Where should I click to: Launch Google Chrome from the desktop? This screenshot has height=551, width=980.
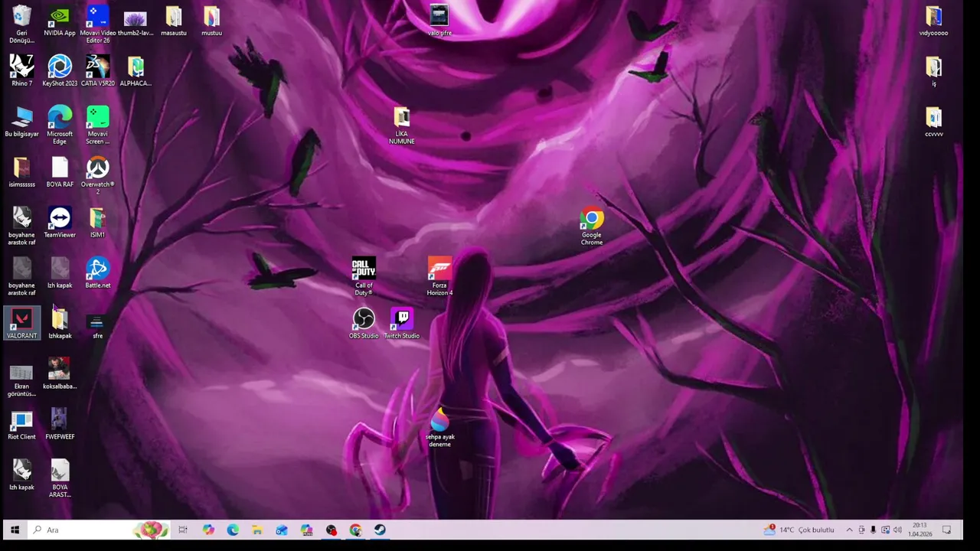[592, 226]
